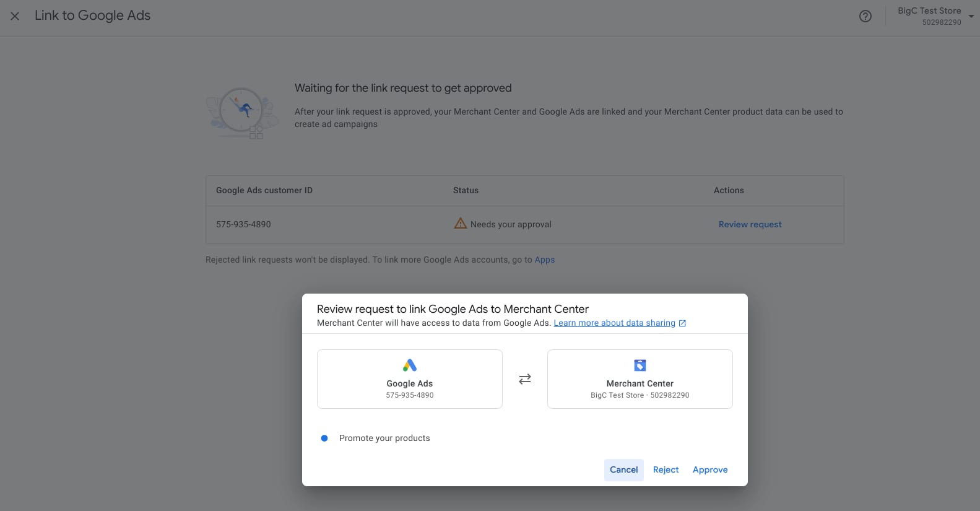
Task: Go to the Apps link
Action: tap(544, 260)
